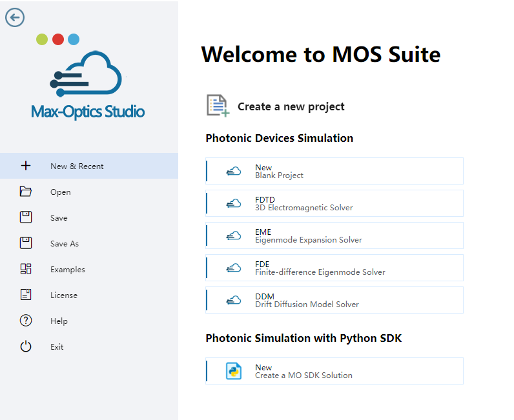Click the Welcome to MOS Suite title
The width and height of the screenshot is (514, 420).
pyautogui.click(x=320, y=54)
